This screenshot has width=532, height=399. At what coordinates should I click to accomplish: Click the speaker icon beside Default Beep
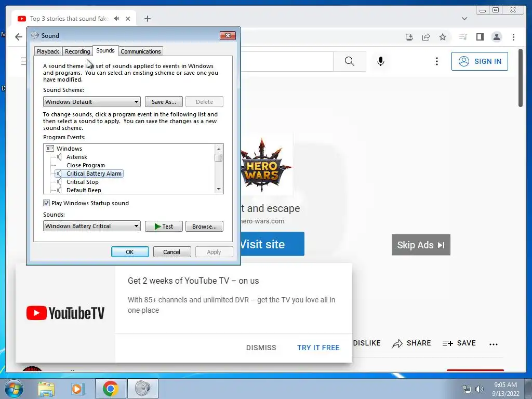(59, 190)
